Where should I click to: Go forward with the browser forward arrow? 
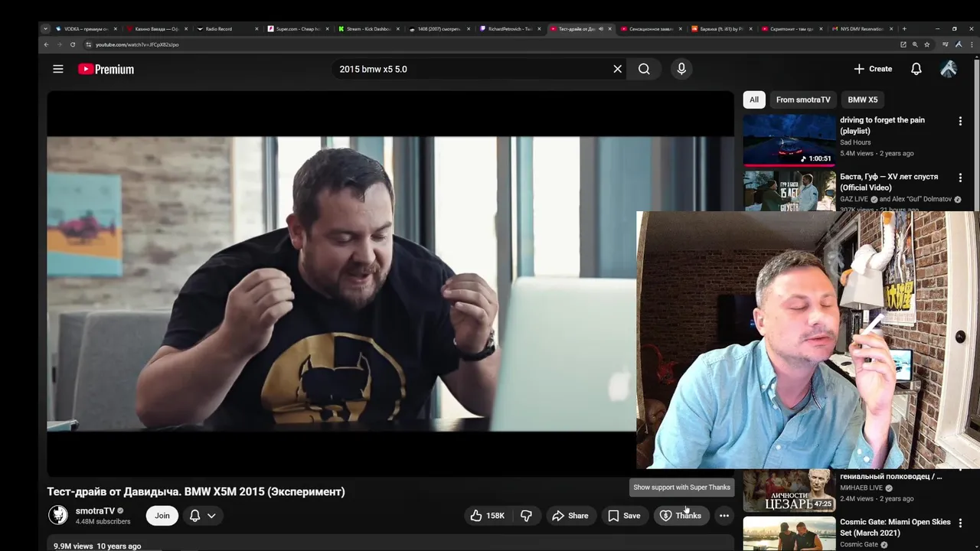[59, 44]
